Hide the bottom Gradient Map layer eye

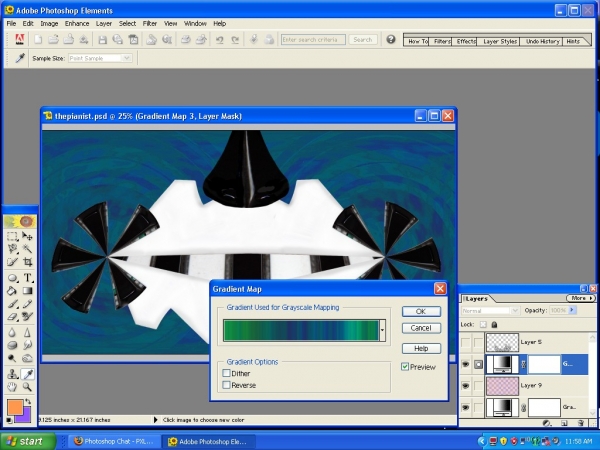click(465, 407)
